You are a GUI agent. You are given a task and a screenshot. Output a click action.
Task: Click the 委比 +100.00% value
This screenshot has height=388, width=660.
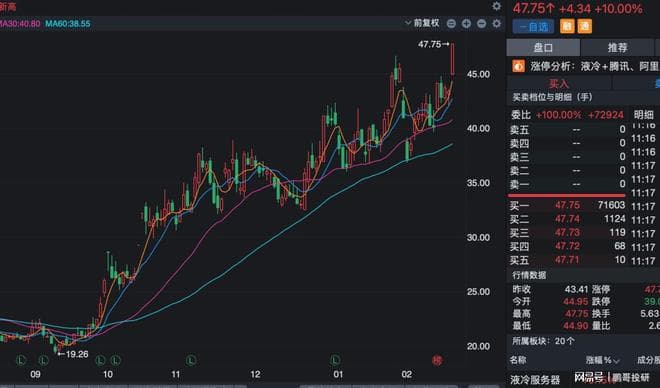tap(558, 115)
